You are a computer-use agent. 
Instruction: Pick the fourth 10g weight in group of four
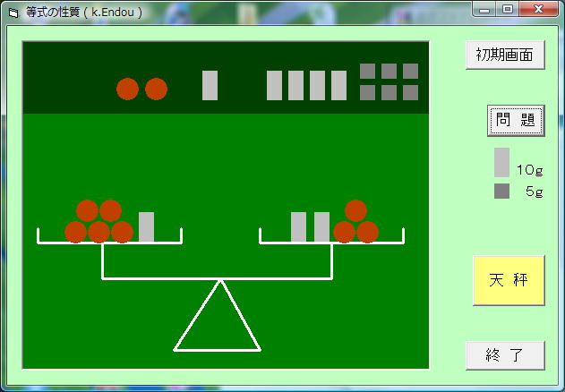coord(338,85)
